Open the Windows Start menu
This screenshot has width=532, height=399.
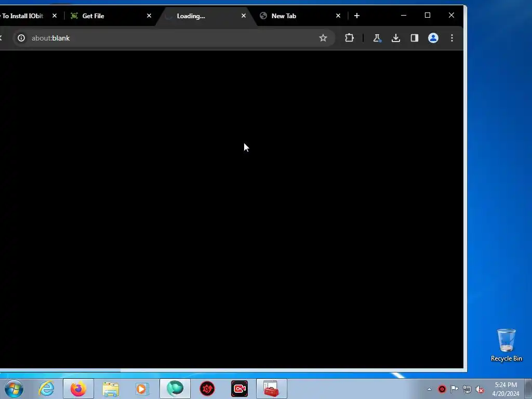click(x=14, y=389)
